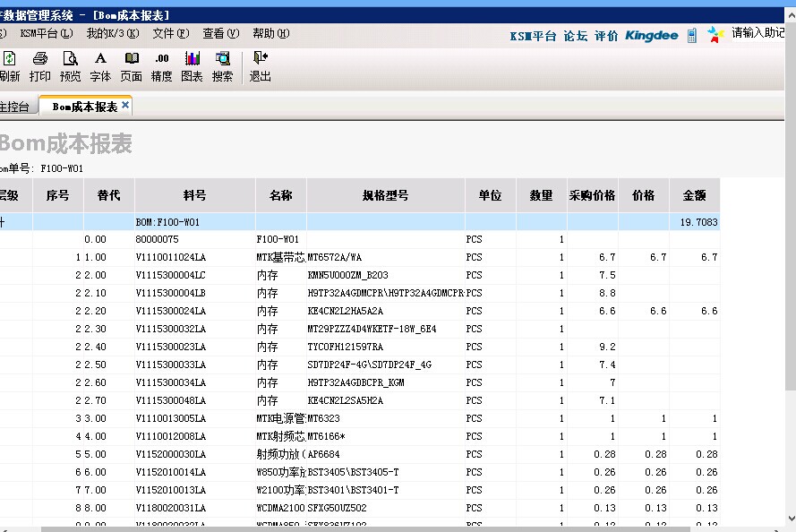The height and width of the screenshot is (532, 796).
Task: Click spec cell AP6684
Action: (386, 454)
